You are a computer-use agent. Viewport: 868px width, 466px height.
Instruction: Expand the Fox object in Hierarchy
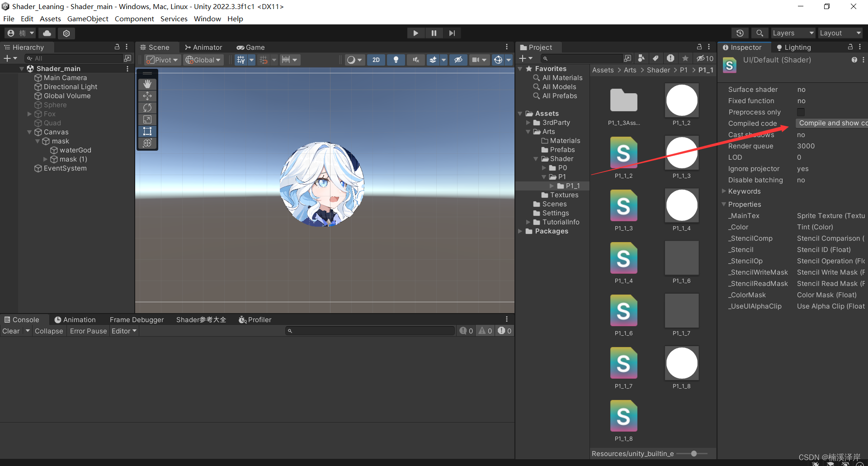pos(29,114)
